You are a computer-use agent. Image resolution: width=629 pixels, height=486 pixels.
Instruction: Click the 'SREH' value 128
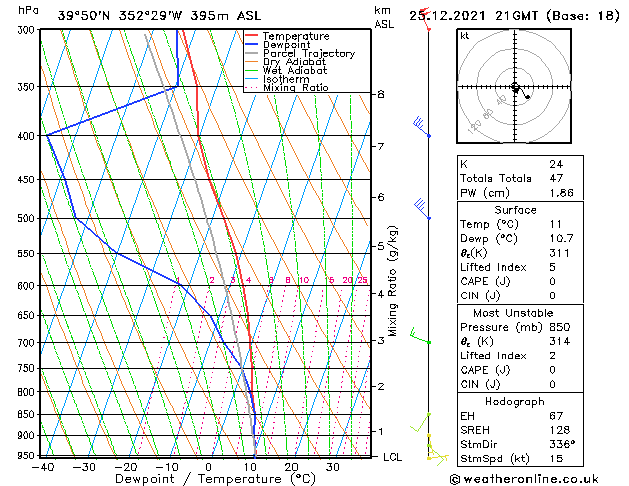tap(560, 430)
